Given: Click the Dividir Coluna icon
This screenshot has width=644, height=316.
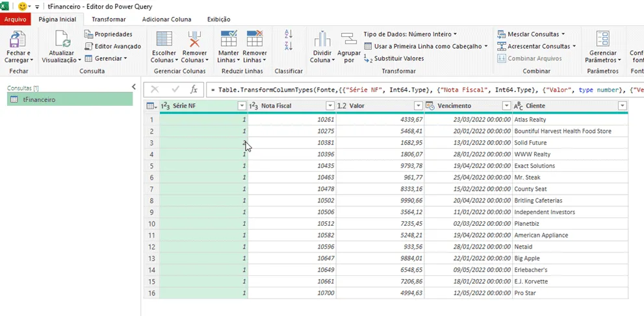Looking at the screenshot, I should point(322,39).
